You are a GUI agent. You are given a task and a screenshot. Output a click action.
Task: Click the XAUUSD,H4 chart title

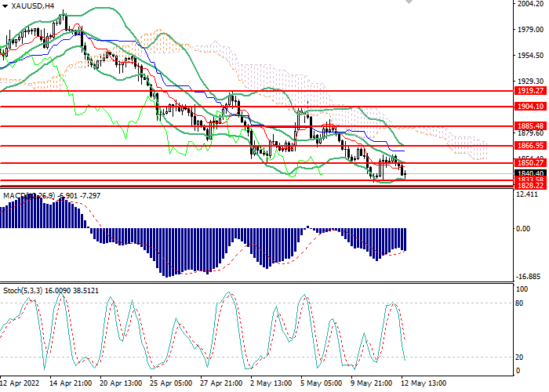pyautogui.click(x=33, y=5)
